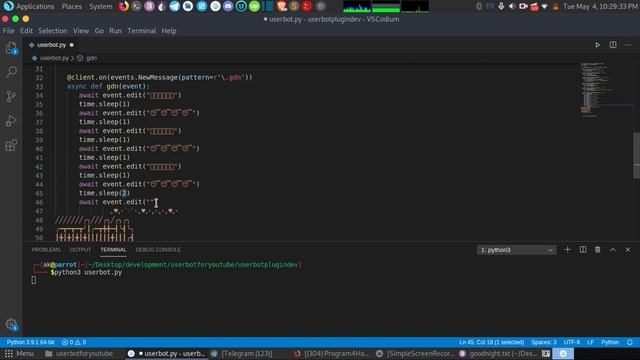
Task: Open the Places menu in top panel
Action: [x=71, y=7]
